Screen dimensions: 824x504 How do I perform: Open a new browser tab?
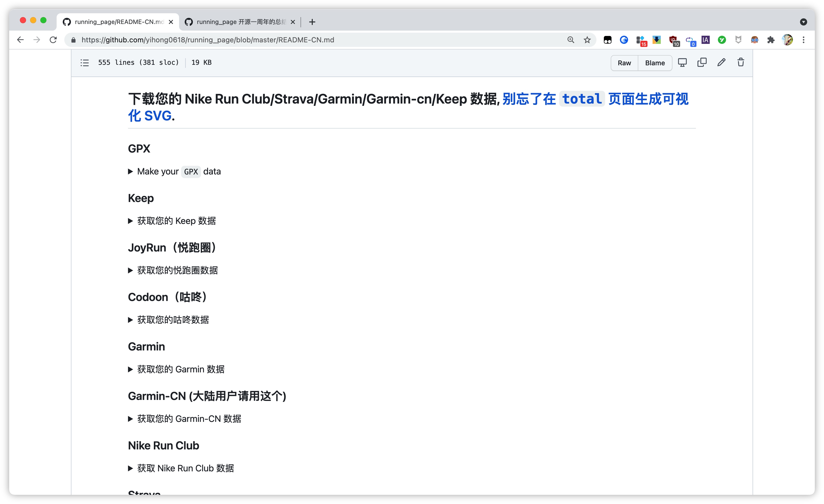click(312, 22)
